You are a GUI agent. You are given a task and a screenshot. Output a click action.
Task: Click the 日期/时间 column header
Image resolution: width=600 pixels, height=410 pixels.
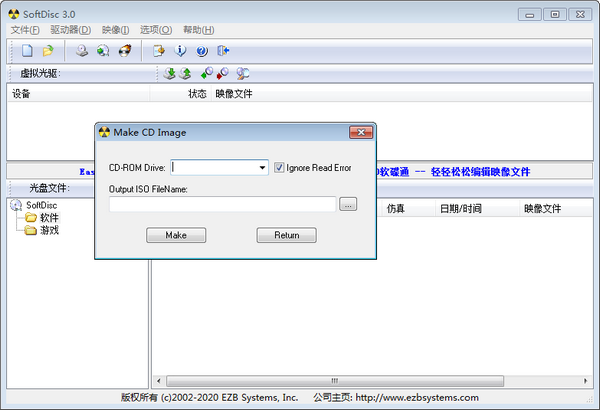click(477, 209)
